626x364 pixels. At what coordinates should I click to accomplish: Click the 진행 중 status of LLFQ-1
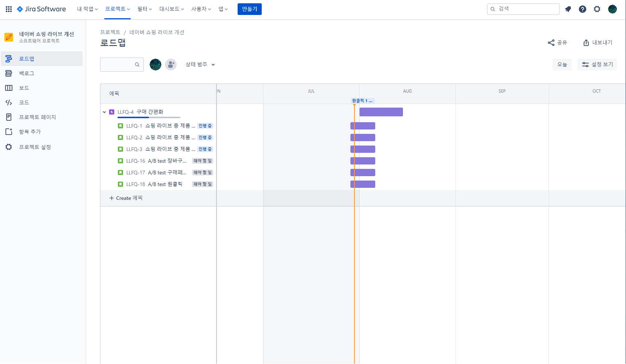[205, 126]
